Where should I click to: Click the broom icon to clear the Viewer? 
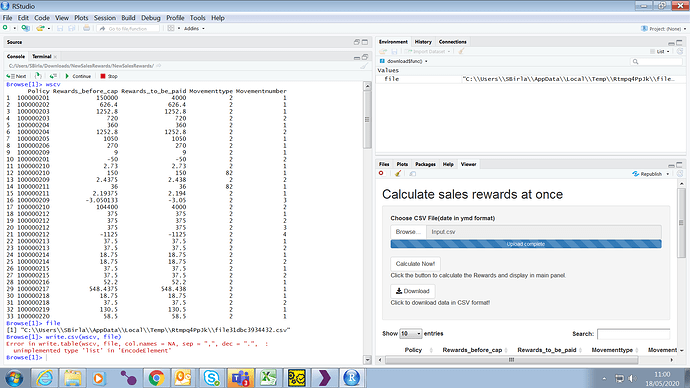point(398,174)
